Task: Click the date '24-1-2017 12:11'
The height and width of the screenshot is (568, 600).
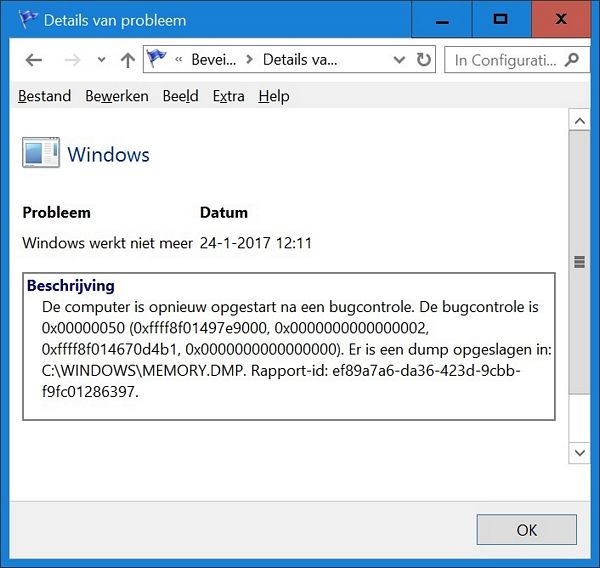Action: (256, 243)
